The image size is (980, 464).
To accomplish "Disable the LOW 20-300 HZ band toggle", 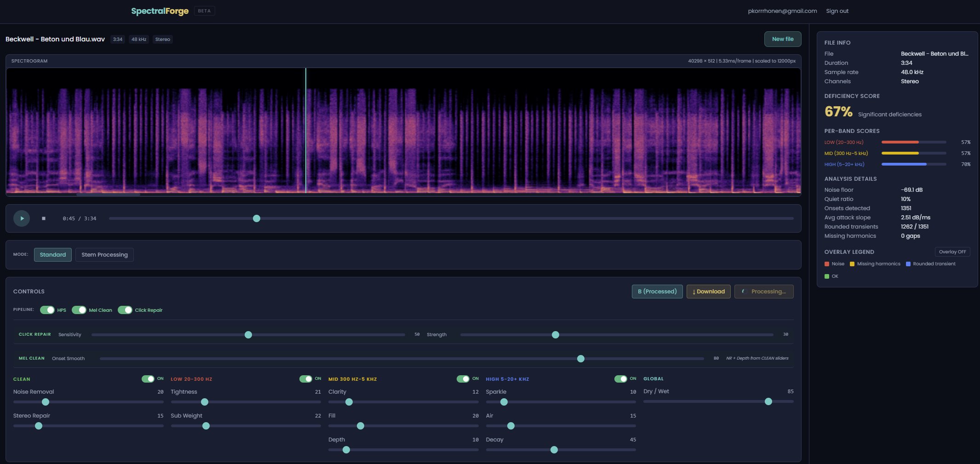I will [149, 378].
